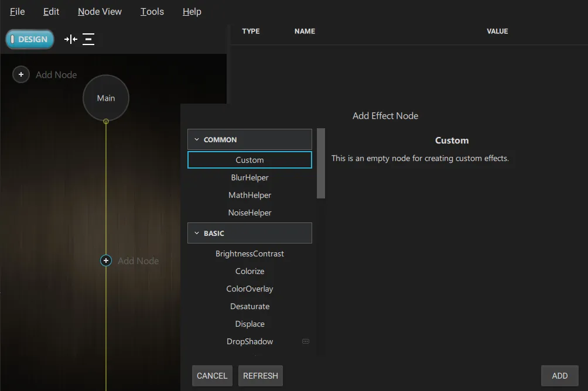
Task: Click the plus icon on the connection line
Action: (105, 260)
